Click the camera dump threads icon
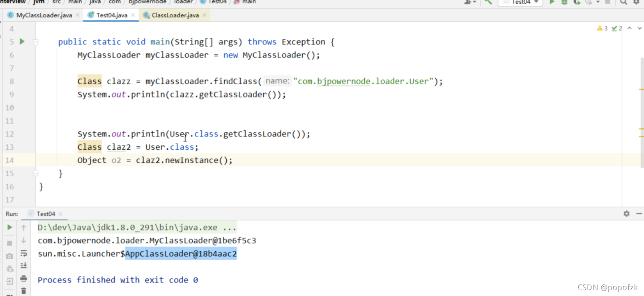The image size is (644, 296). (10, 256)
